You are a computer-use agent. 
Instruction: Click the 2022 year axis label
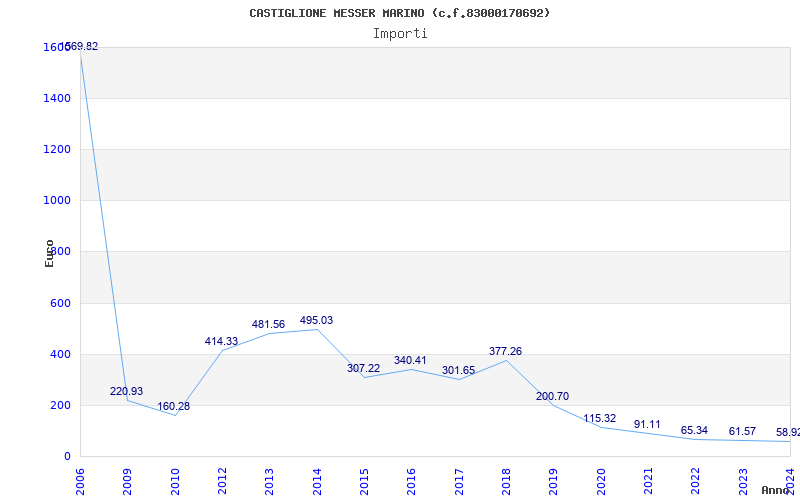[x=695, y=482]
